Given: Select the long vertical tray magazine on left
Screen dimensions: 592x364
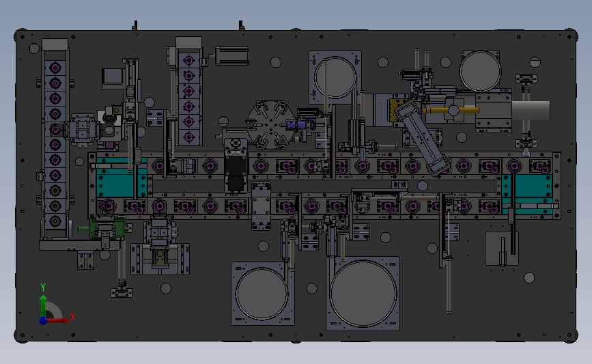Looking at the screenshot, I should click(55, 139).
